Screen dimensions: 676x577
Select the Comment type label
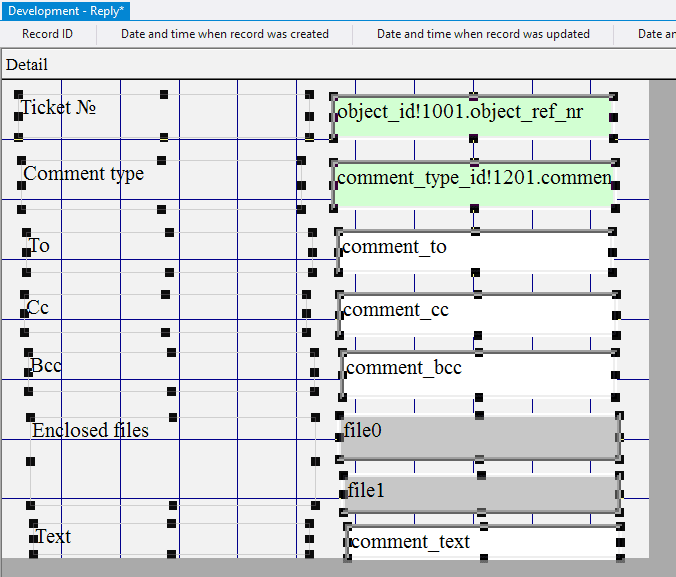coord(83,174)
